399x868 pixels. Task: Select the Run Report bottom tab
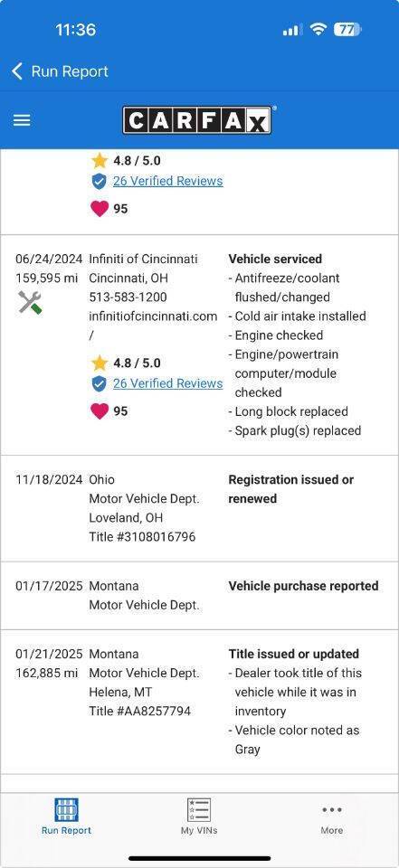(x=66, y=816)
